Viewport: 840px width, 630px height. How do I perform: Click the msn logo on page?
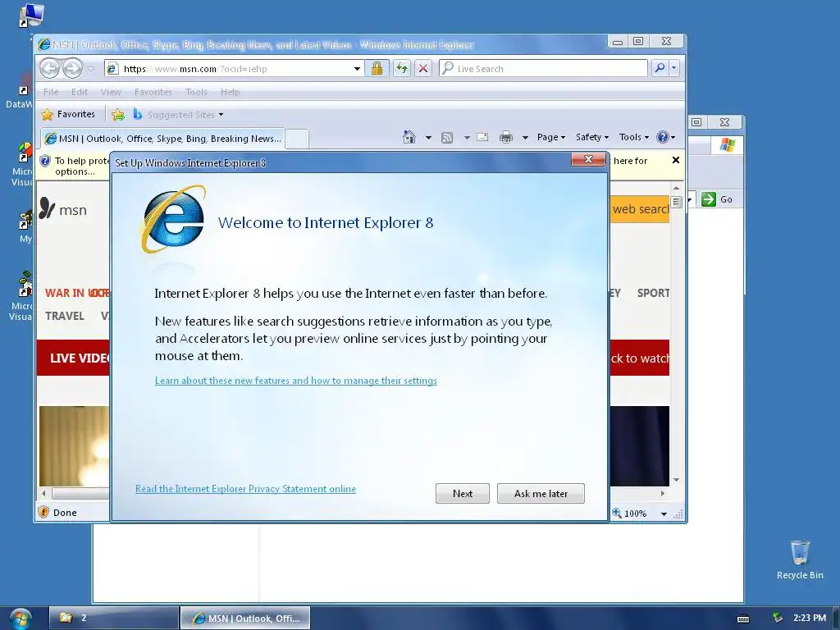[63, 209]
